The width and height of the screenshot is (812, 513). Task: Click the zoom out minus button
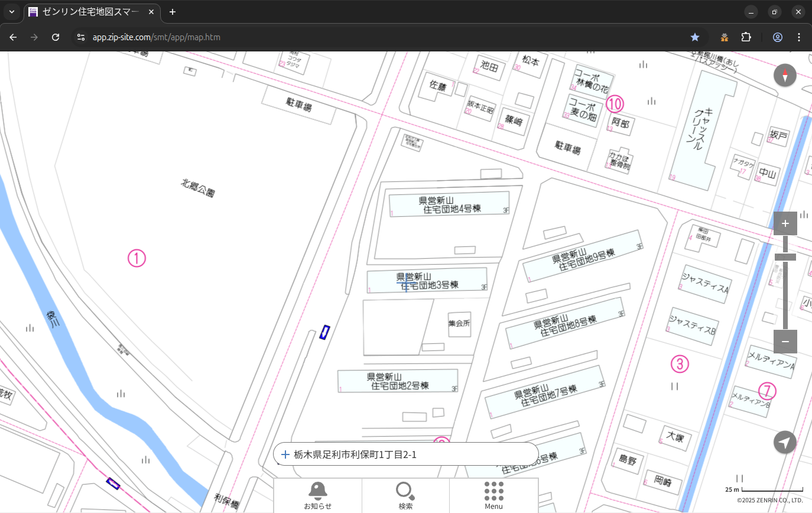click(785, 342)
